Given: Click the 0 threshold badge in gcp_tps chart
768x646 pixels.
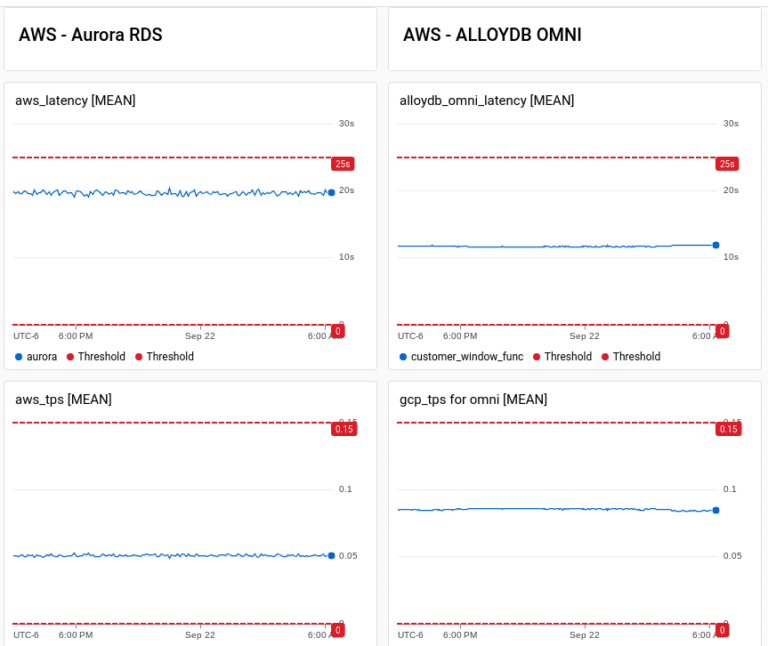Looking at the screenshot, I should 722,630.
